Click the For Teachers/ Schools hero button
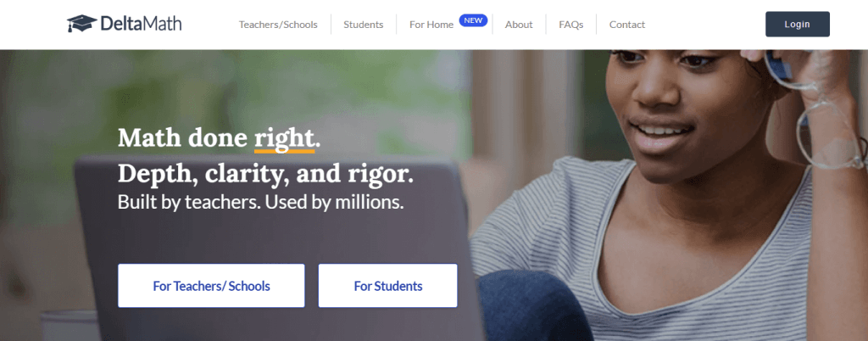This screenshot has width=868, height=341. pos(211,286)
